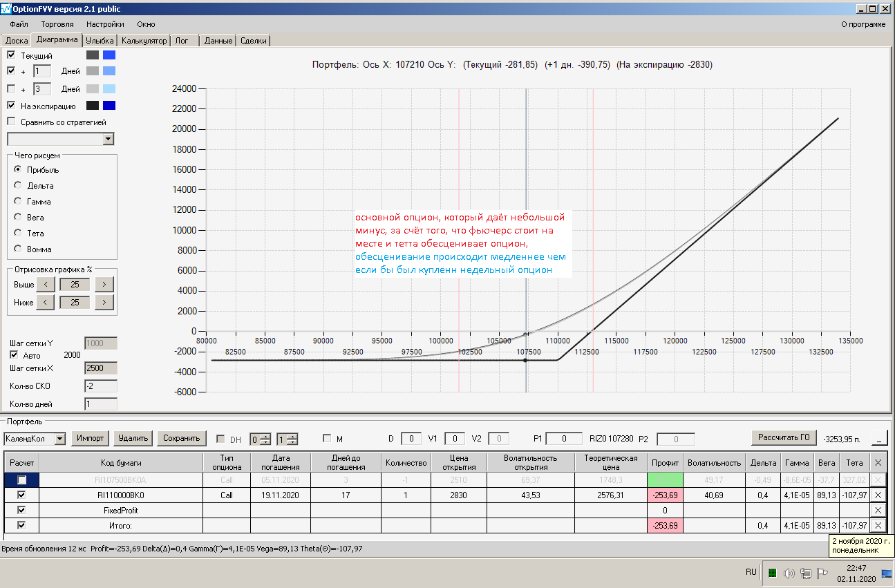Screen dimensions: 895x588
Task: Remove the Итого row with X
Action: [x=878, y=525]
